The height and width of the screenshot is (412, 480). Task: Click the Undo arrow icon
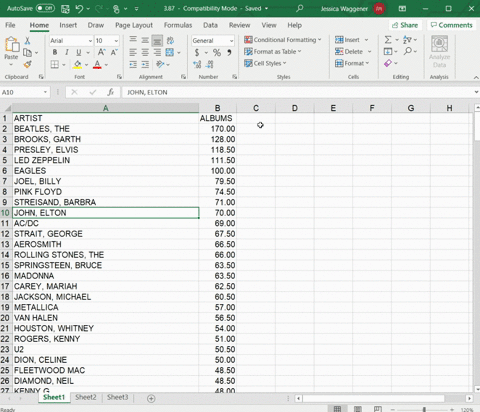(x=79, y=8)
